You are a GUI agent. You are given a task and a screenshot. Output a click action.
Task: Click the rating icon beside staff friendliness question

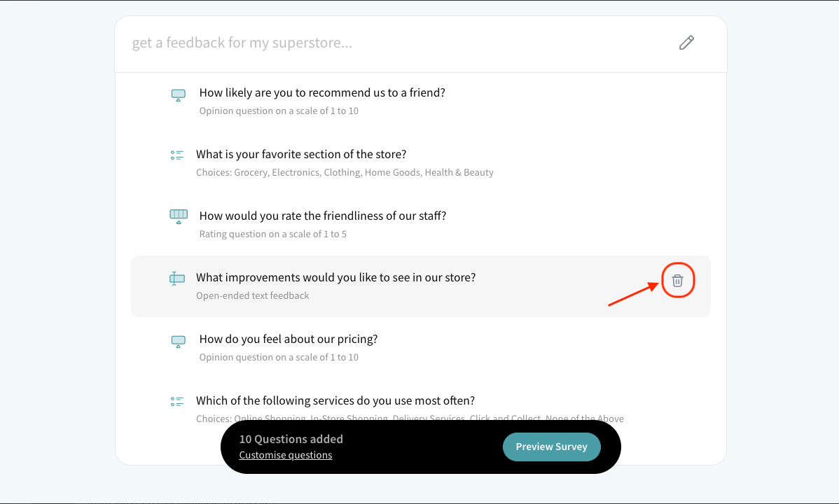pos(179,216)
